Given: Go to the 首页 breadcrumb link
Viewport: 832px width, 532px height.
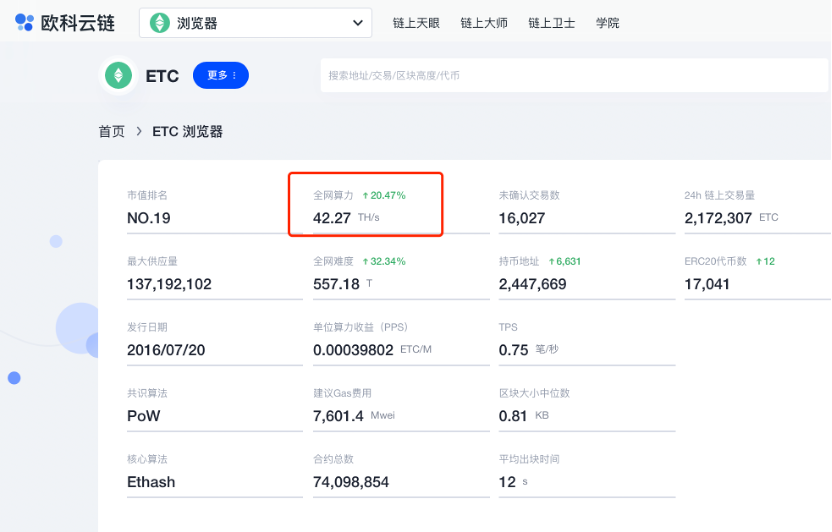Looking at the screenshot, I should (x=112, y=131).
